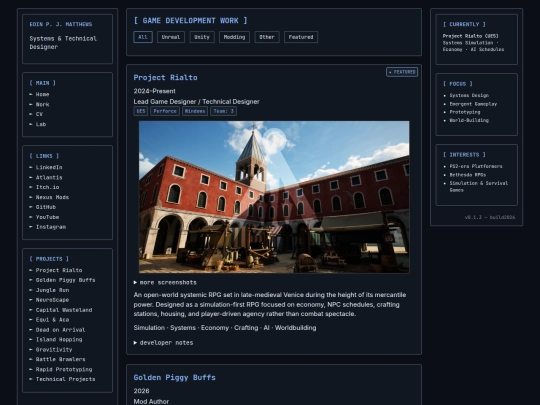The width and height of the screenshot is (540, 405).
Task: Show the Other category filter
Action: coord(267,37)
